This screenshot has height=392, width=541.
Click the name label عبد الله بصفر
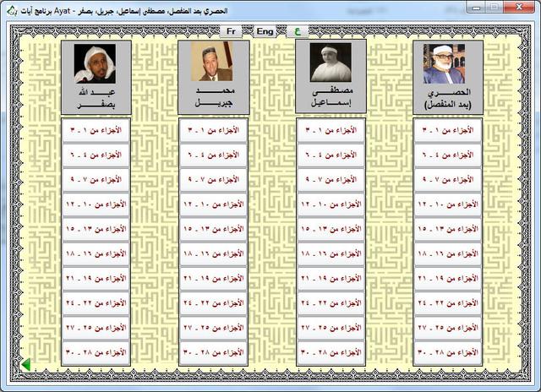click(96, 99)
